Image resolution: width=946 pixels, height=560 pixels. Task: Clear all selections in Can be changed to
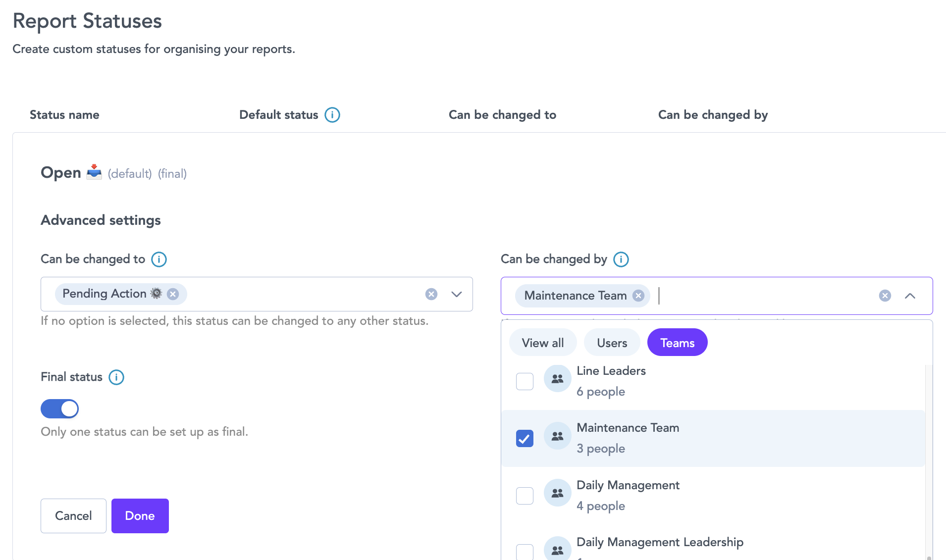[431, 294]
